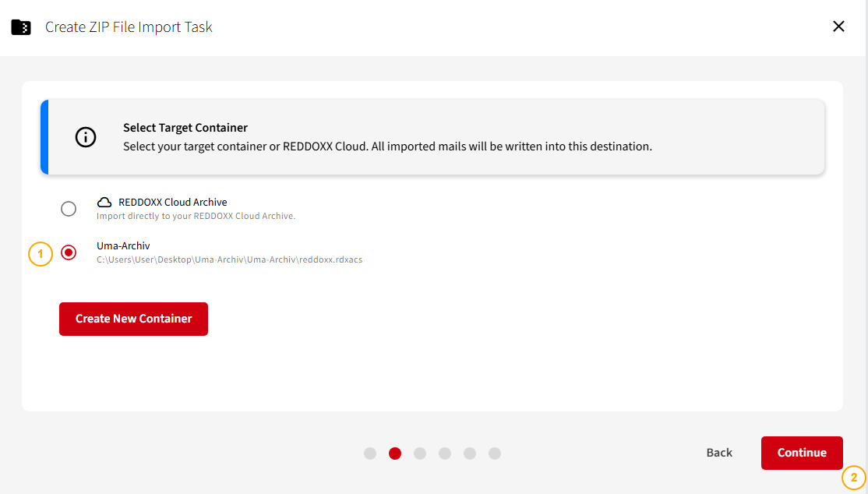Click the info circle icon in banner

[85, 137]
